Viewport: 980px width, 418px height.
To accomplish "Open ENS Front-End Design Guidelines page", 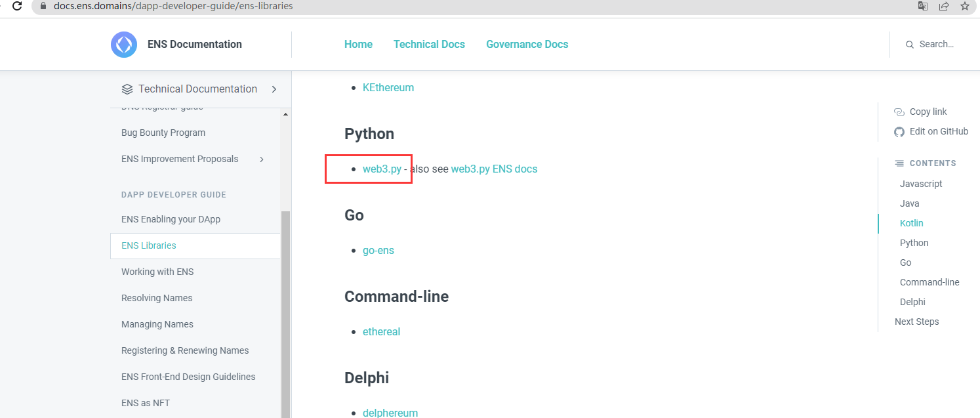I will tap(188, 377).
